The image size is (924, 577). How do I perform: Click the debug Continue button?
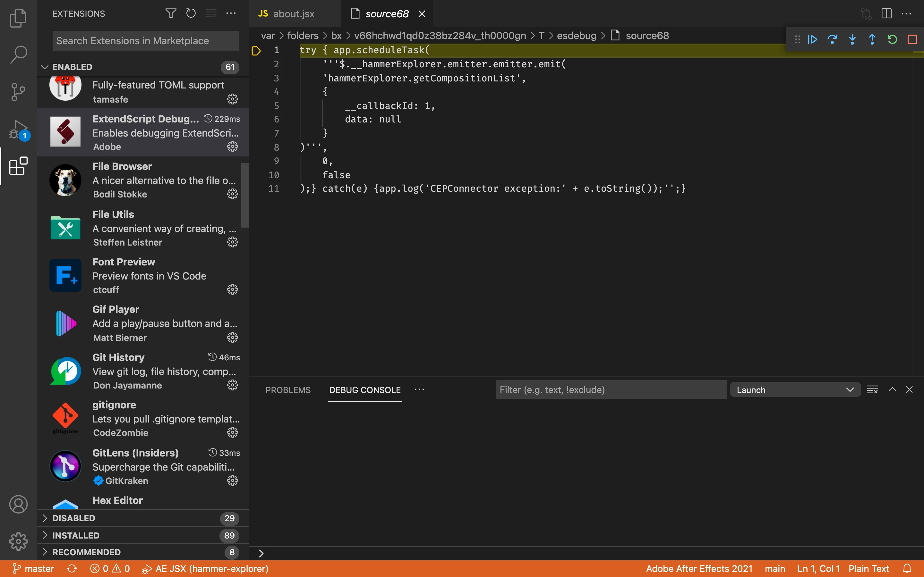pyautogui.click(x=812, y=39)
